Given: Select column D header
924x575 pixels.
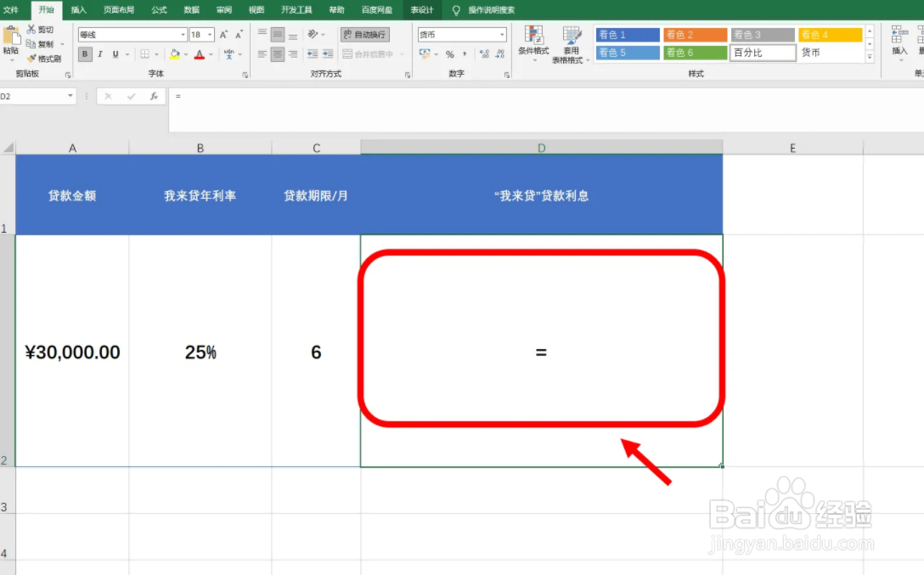Looking at the screenshot, I should pyautogui.click(x=542, y=147).
